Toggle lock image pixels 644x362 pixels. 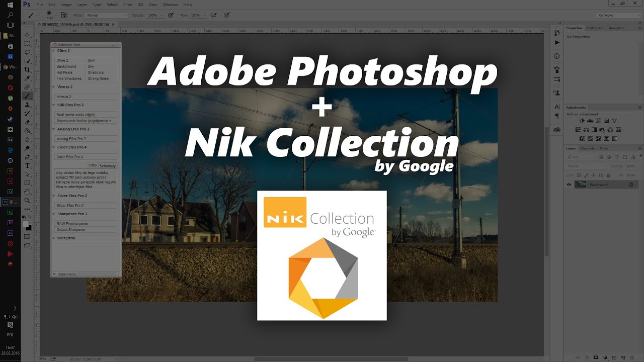[x=585, y=174]
